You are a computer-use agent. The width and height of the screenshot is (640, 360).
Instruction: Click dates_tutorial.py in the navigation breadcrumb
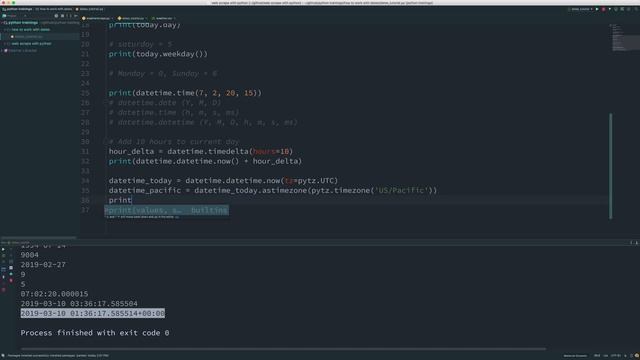pos(90,9)
